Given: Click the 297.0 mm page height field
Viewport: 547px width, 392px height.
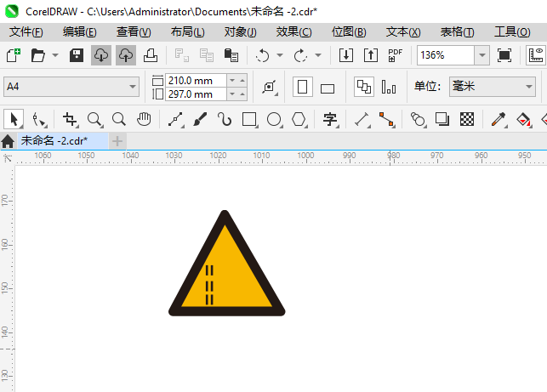Looking at the screenshot, I should click(x=196, y=94).
